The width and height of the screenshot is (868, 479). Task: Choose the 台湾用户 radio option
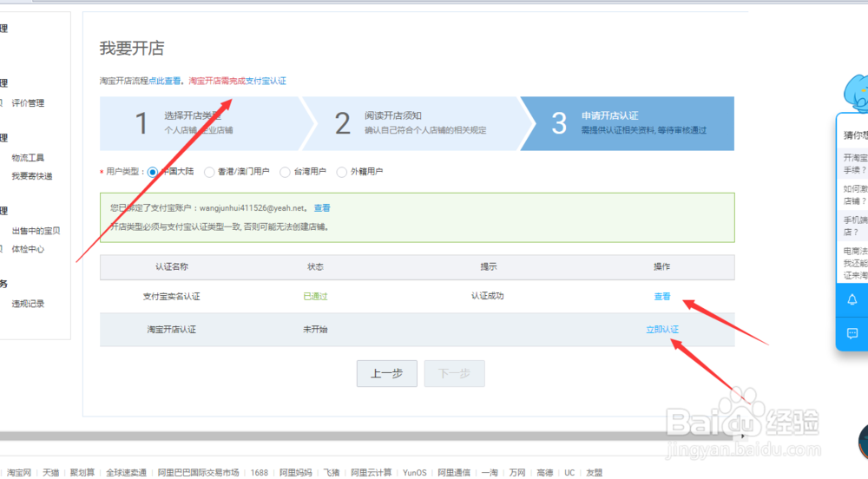point(285,172)
